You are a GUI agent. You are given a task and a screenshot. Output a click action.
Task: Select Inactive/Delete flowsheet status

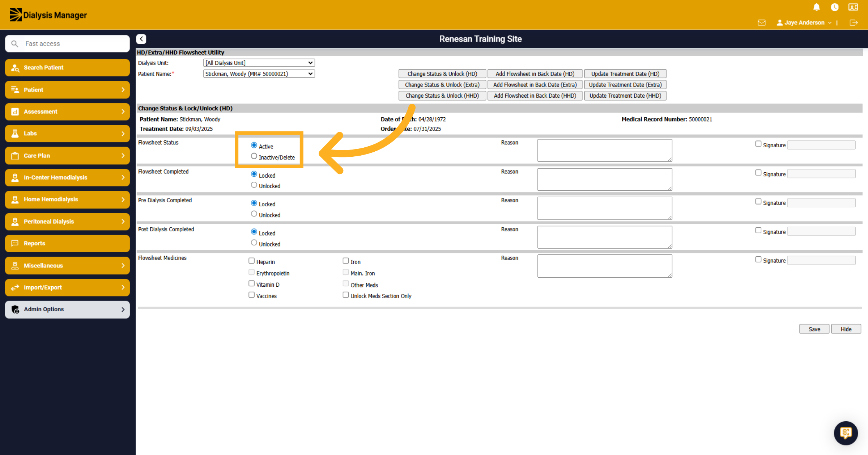click(254, 156)
